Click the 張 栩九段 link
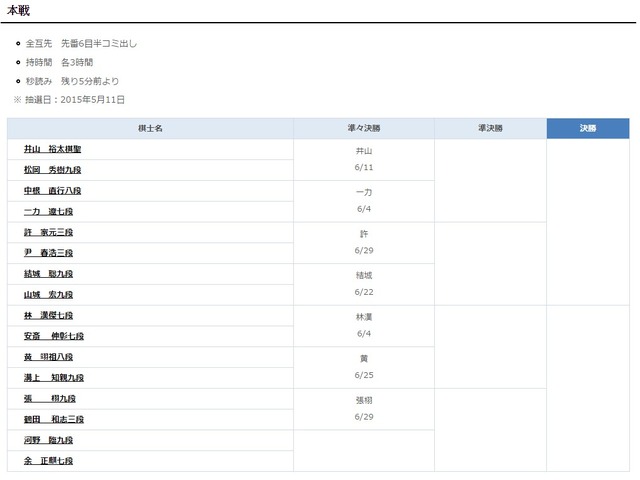The image size is (640, 480). point(49,399)
